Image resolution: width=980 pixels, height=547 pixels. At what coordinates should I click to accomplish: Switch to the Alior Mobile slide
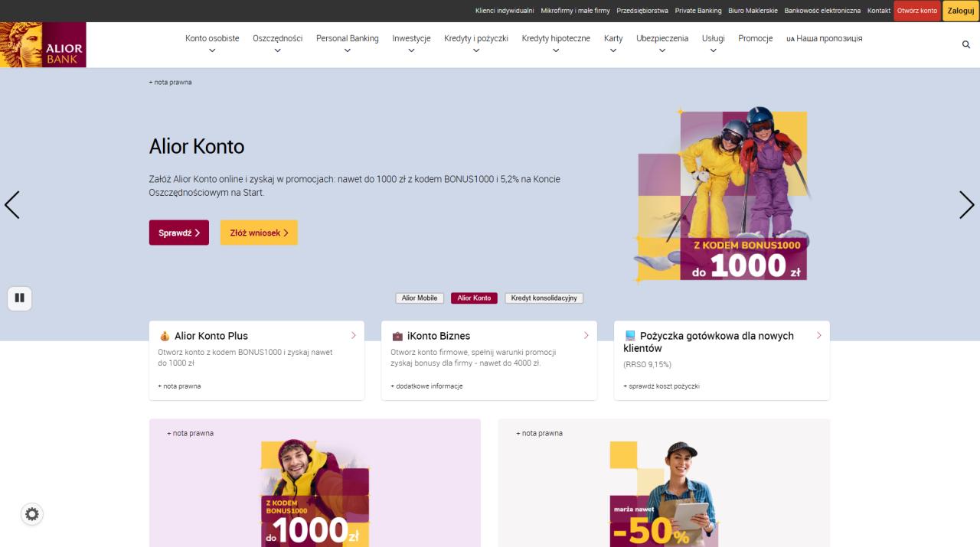click(x=420, y=298)
